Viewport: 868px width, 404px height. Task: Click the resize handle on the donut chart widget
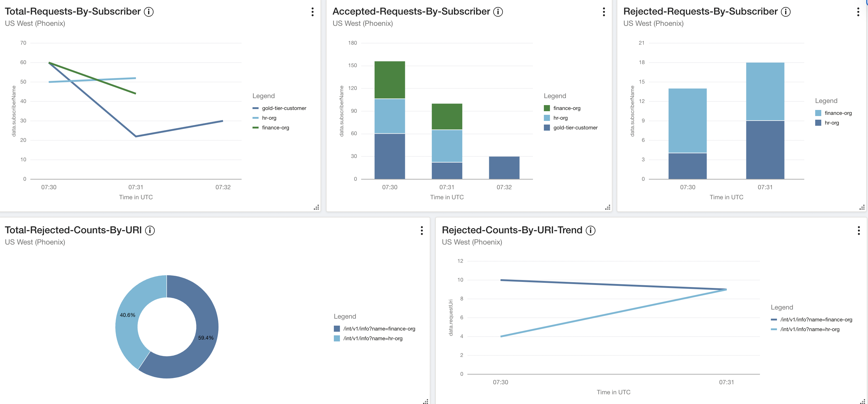coord(425,401)
